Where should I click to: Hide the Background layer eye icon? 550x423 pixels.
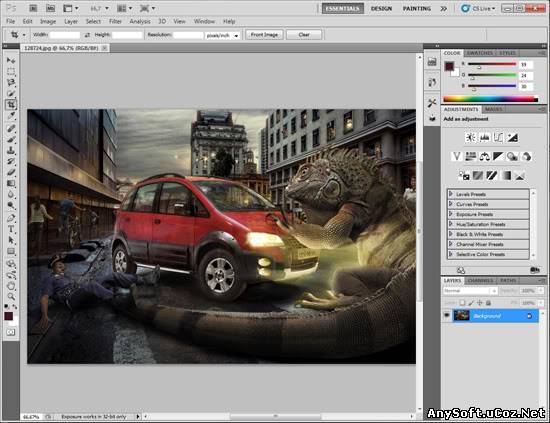(447, 316)
